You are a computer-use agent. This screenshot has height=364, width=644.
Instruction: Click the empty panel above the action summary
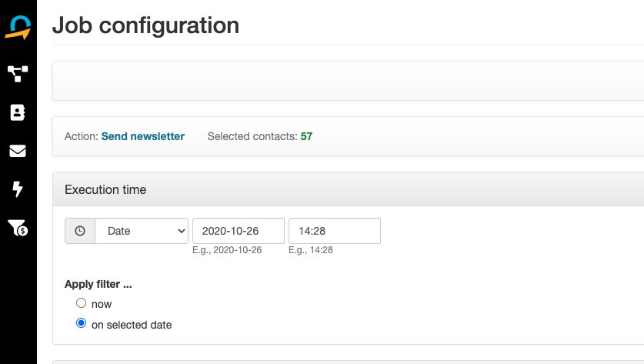tap(348, 81)
